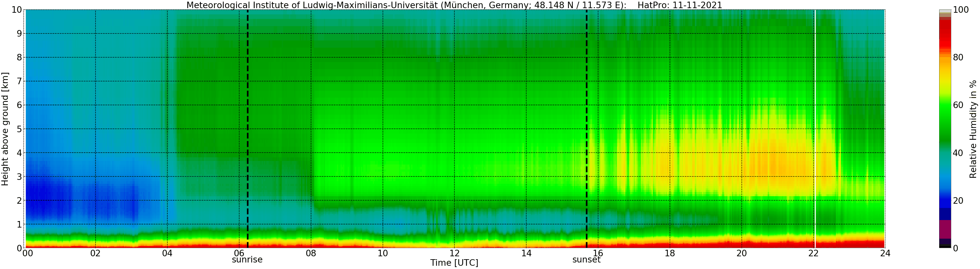980x269 pixels.
Task: Click the colorbar tick label '0'
Action: pyautogui.click(x=955, y=248)
